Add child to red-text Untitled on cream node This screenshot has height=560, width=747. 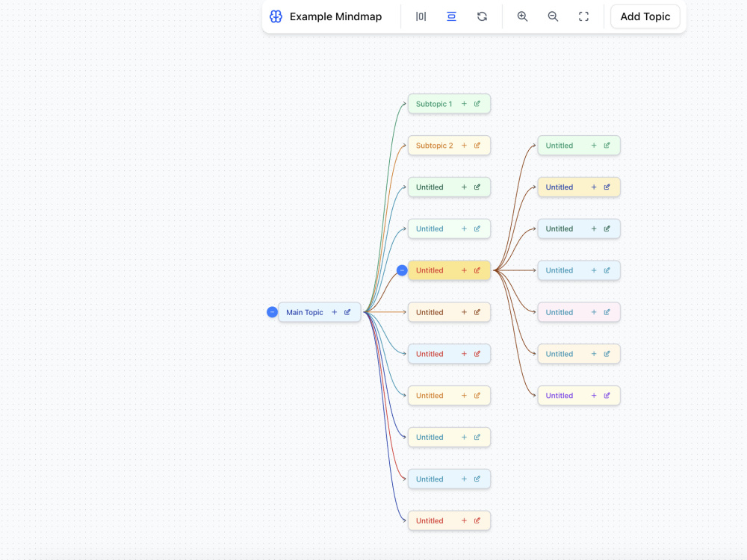pyautogui.click(x=464, y=520)
